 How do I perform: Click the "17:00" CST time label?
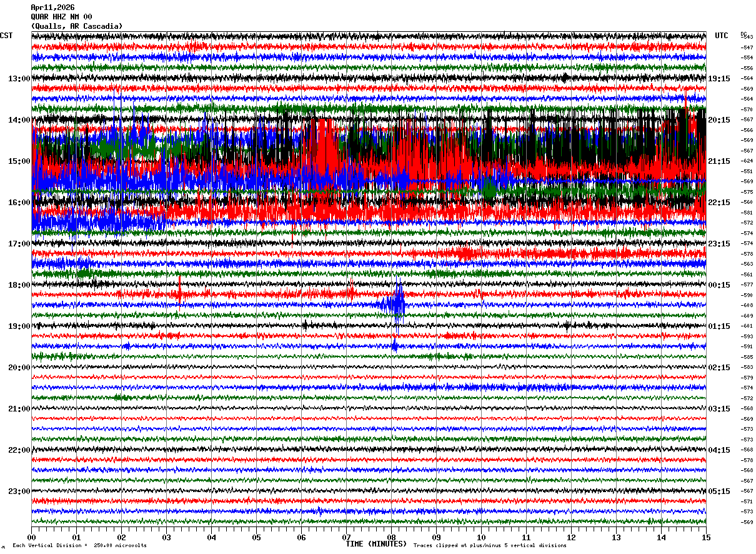[x=19, y=244]
